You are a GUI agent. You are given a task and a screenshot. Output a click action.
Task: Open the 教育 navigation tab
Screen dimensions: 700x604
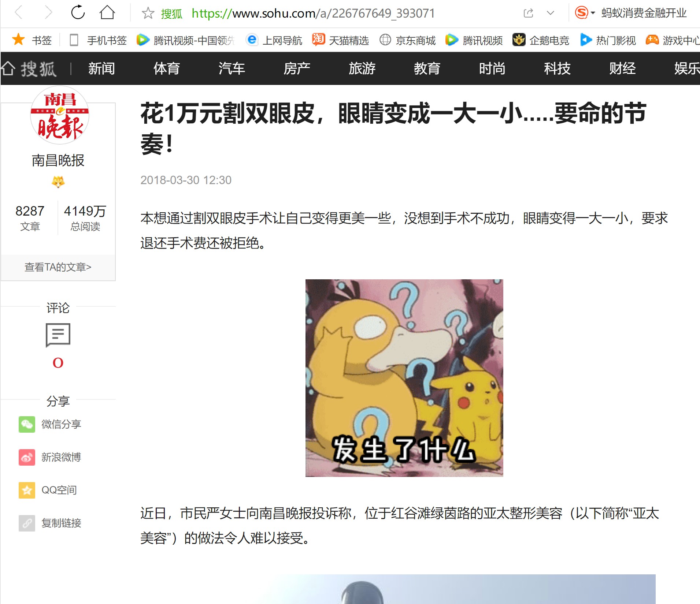pos(427,68)
